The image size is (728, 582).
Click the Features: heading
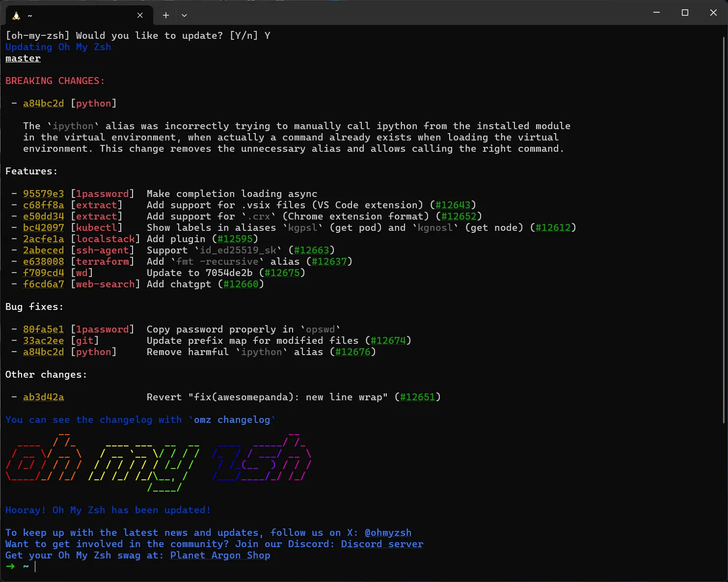[x=31, y=171]
